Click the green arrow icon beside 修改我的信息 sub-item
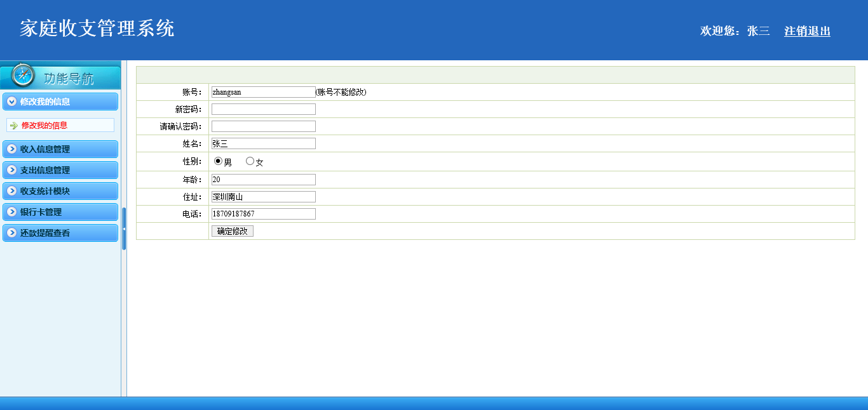This screenshot has height=410, width=868. click(14, 125)
